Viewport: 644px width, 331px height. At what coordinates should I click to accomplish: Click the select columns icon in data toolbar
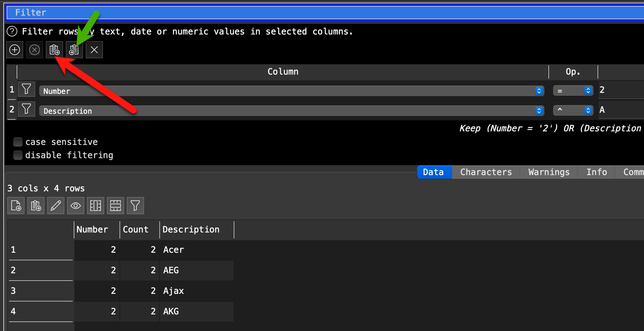pyautogui.click(x=96, y=206)
